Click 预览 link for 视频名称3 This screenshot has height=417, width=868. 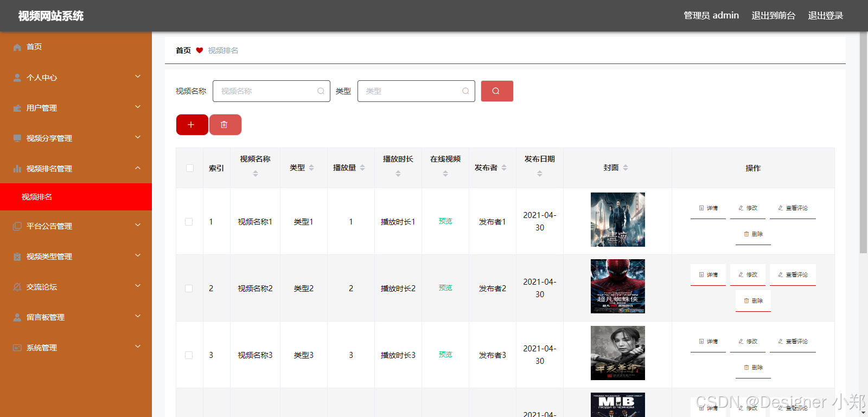[x=445, y=355]
